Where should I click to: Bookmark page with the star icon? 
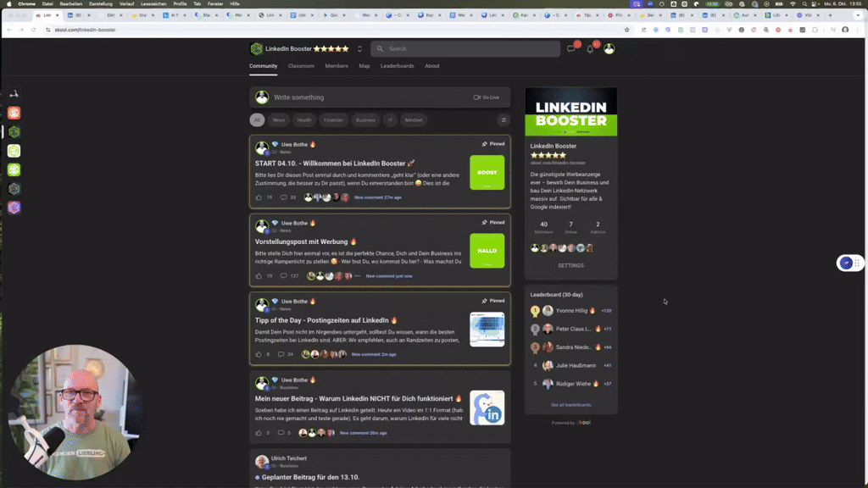(626, 30)
